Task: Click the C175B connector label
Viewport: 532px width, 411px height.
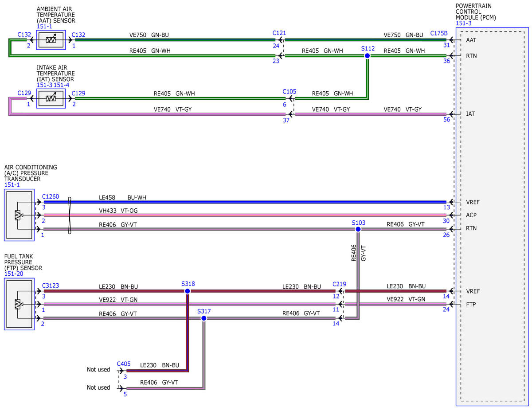Action: tap(439, 33)
